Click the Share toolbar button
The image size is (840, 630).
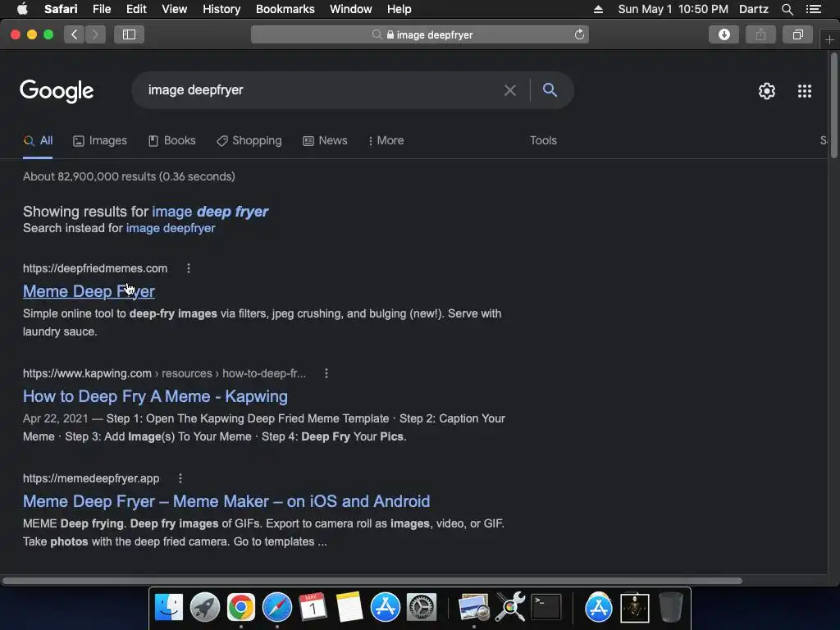pos(760,34)
